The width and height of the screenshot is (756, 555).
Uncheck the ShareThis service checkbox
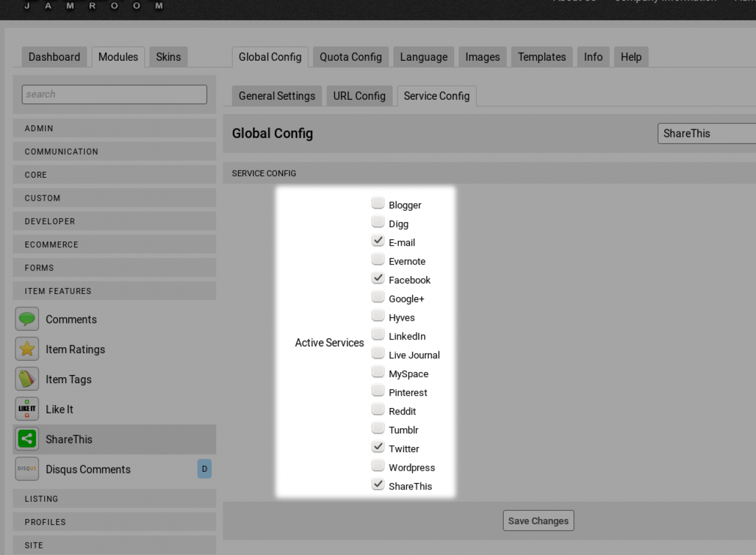378,484
